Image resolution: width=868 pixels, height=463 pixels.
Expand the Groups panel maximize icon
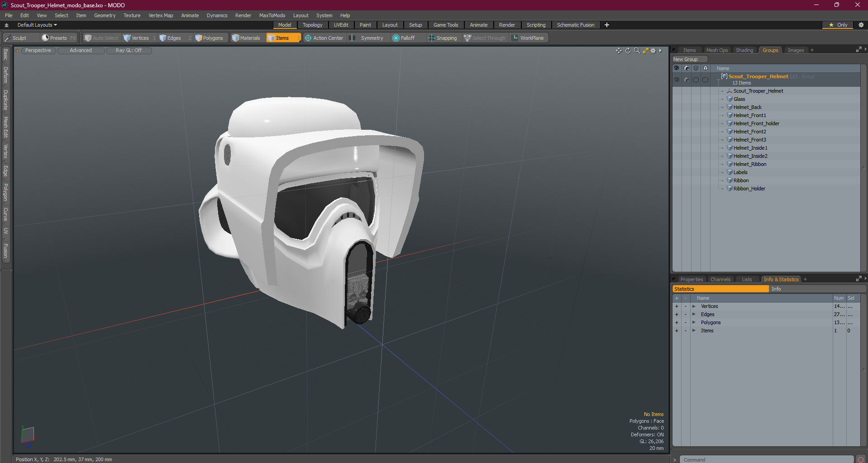tap(858, 50)
